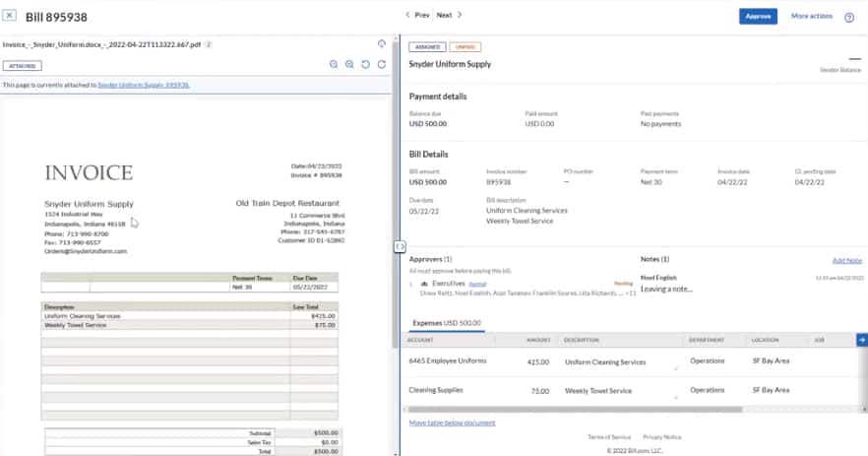Rotate the invoice clockwise
The height and width of the screenshot is (456, 868).
382,64
